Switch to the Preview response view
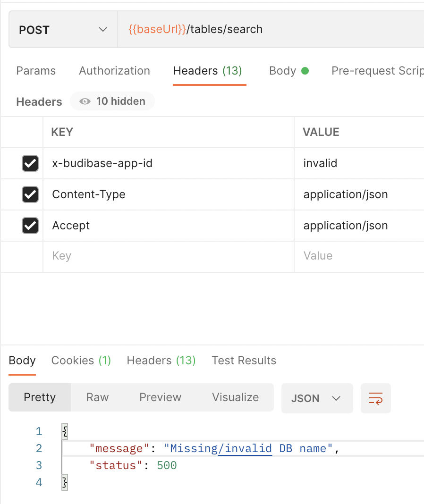The height and width of the screenshot is (504, 424). point(160,397)
